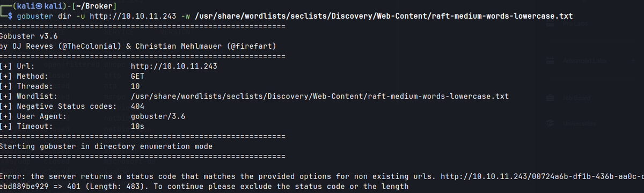Screen dimensions: 644x193
Task: Open the faint Job Board label
Action: 576,98
